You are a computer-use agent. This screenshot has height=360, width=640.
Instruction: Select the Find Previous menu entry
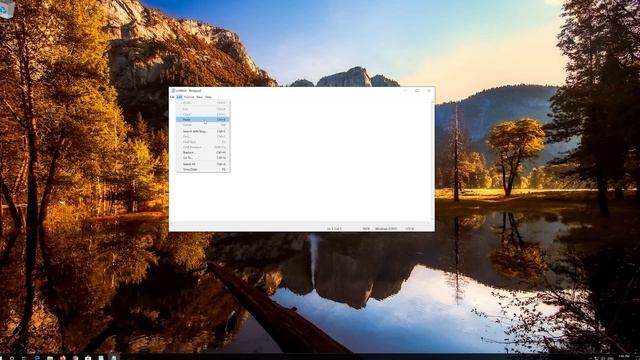pos(203,147)
